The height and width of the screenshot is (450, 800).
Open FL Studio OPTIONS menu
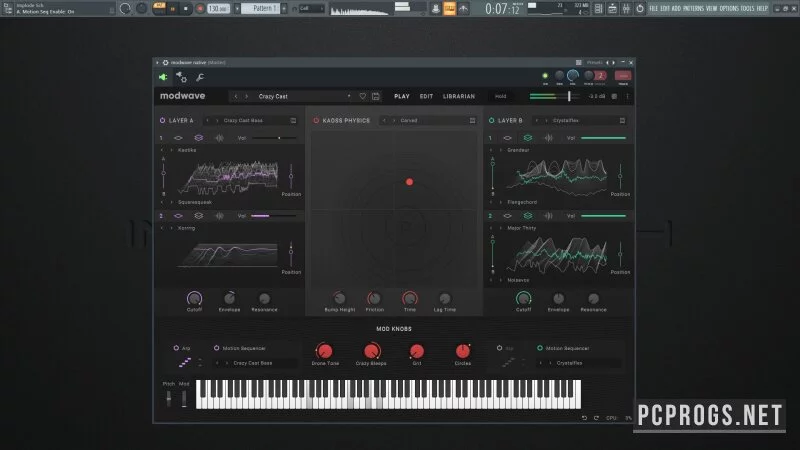729,9
